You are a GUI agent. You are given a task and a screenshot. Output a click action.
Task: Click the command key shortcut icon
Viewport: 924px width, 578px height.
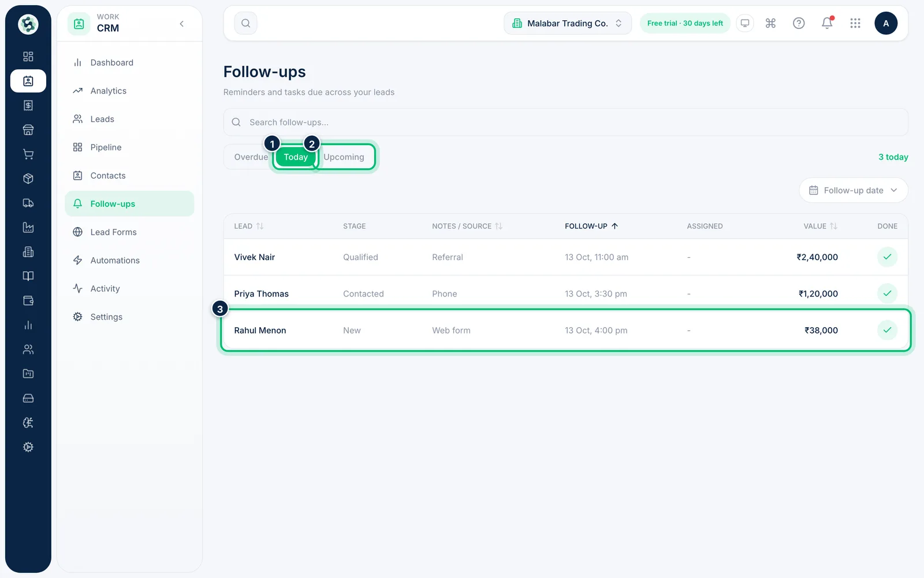coord(770,23)
